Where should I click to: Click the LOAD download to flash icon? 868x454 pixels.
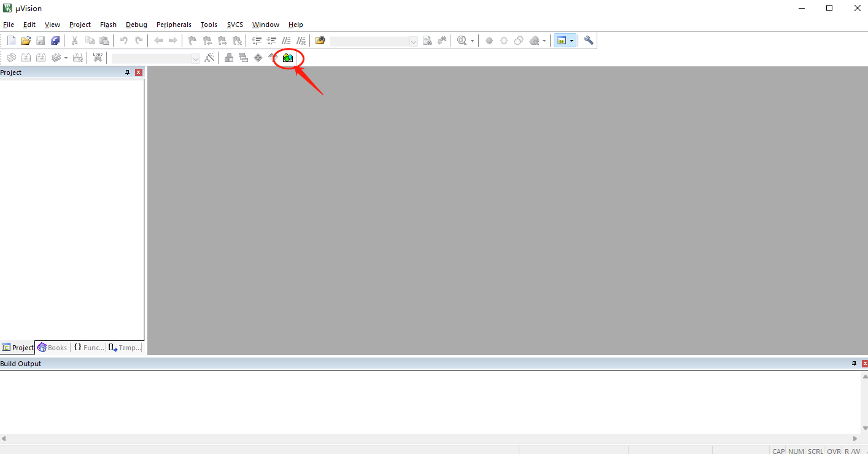tap(98, 58)
